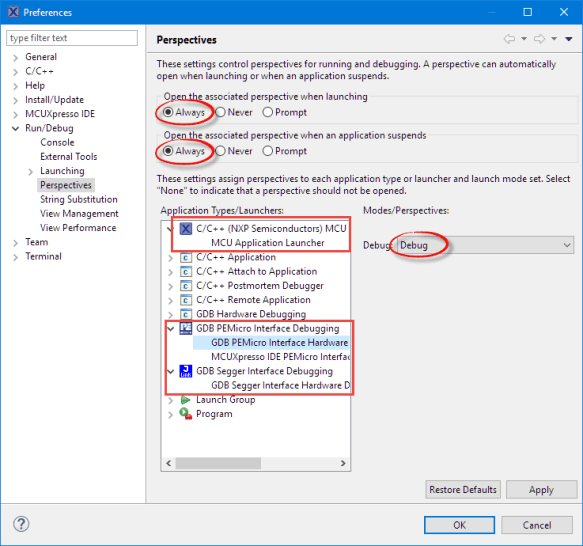Screen dimensions: 583x546
Task: Select MCUXpresso IDE PEMicro Interface entry
Action: click(280, 357)
